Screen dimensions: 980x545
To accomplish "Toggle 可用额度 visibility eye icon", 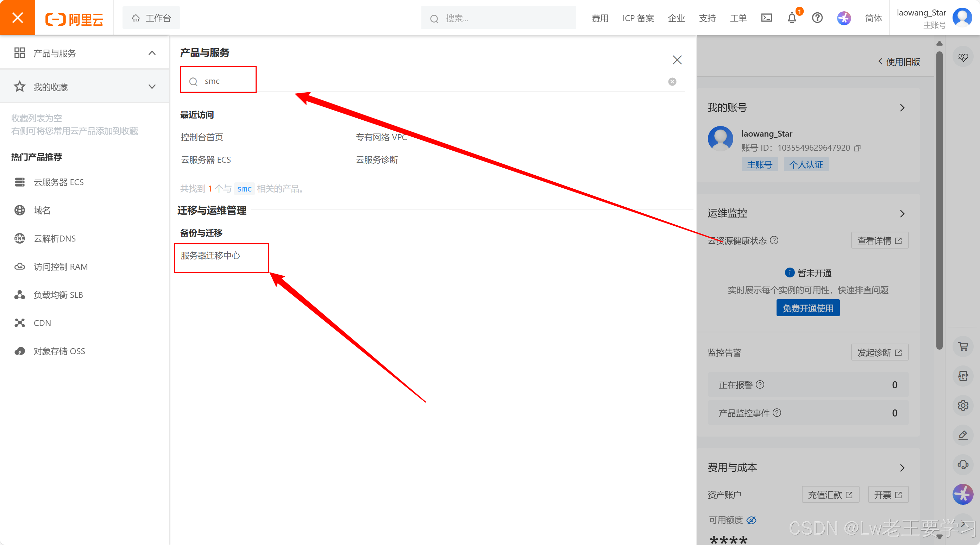I will click(751, 520).
